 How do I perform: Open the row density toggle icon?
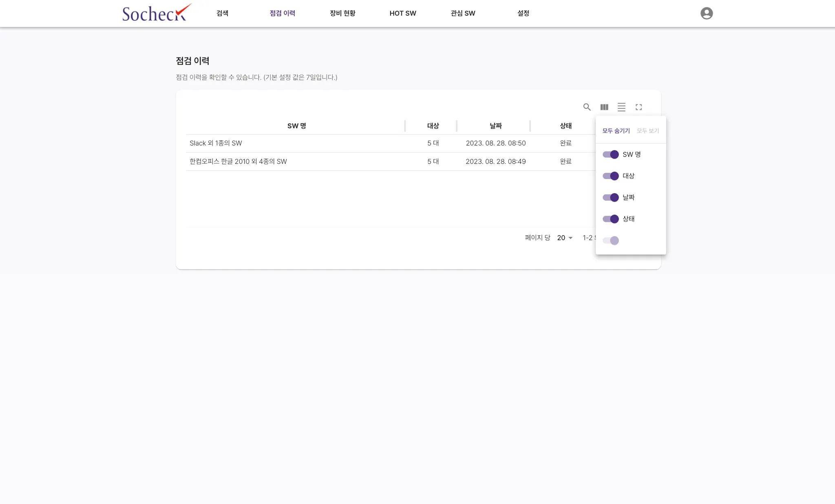pos(621,107)
